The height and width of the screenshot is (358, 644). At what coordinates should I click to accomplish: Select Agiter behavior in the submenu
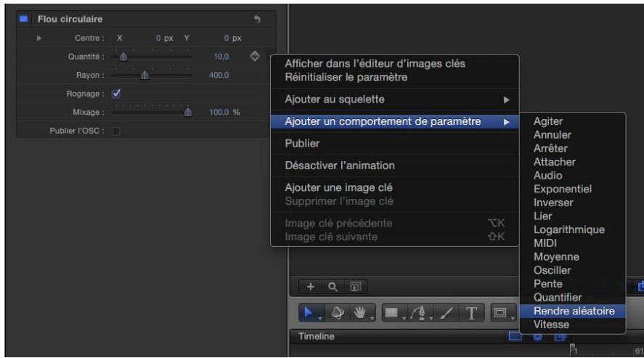[x=573, y=121]
